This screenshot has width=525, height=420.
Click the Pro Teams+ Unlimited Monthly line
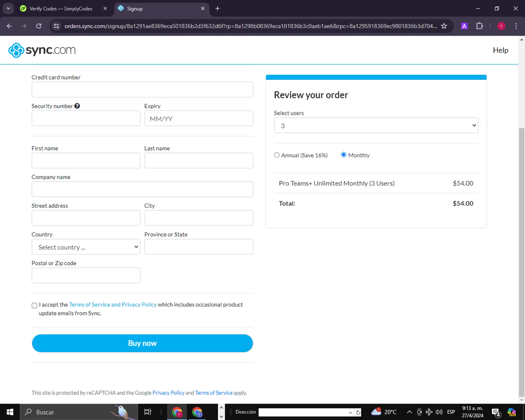(x=376, y=183)
